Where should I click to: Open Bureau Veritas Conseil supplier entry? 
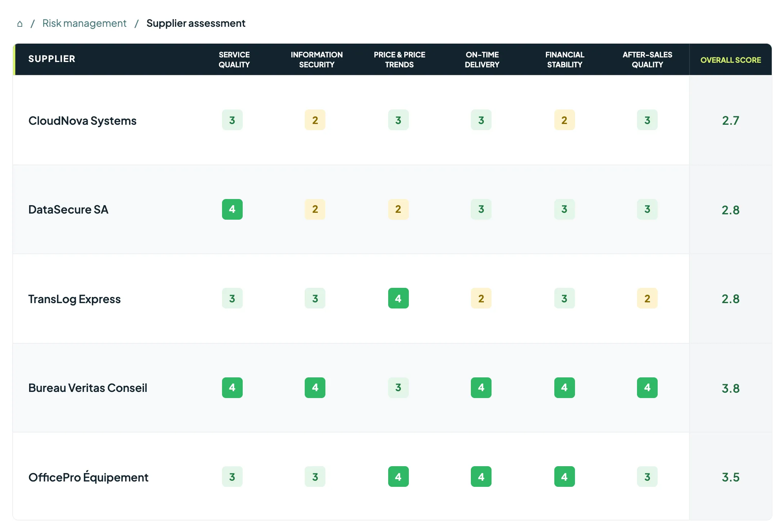(88, 388)
